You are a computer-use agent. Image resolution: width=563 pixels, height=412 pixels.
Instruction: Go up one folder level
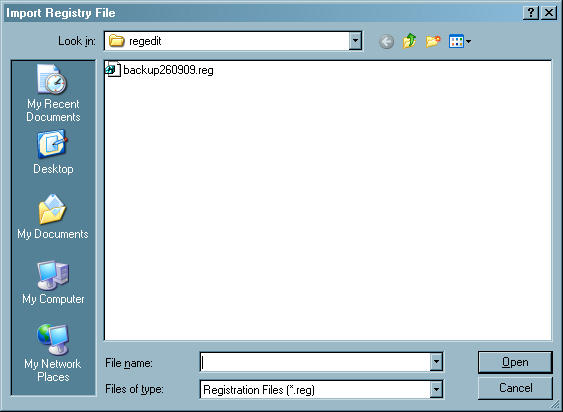[x=409, y=41]
